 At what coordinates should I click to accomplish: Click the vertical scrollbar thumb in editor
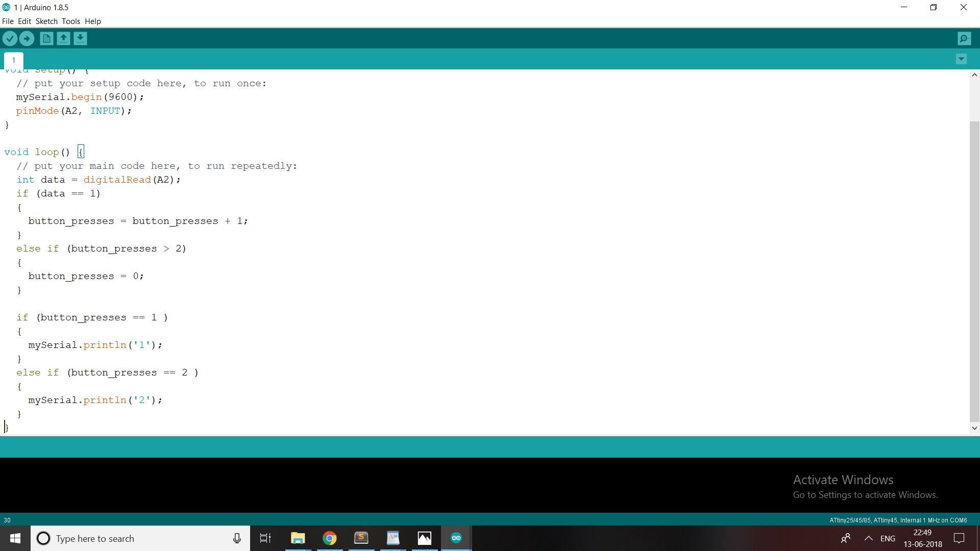[x=974, y=270]
